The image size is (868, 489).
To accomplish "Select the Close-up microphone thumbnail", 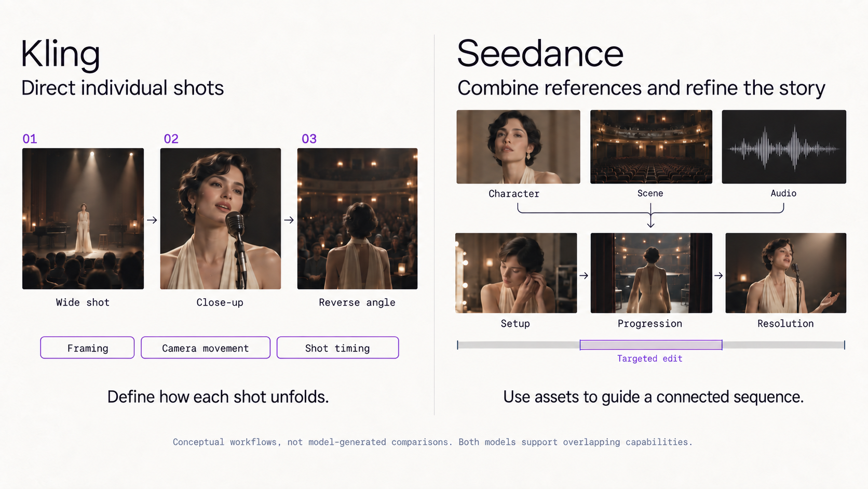I will (221, 219).
